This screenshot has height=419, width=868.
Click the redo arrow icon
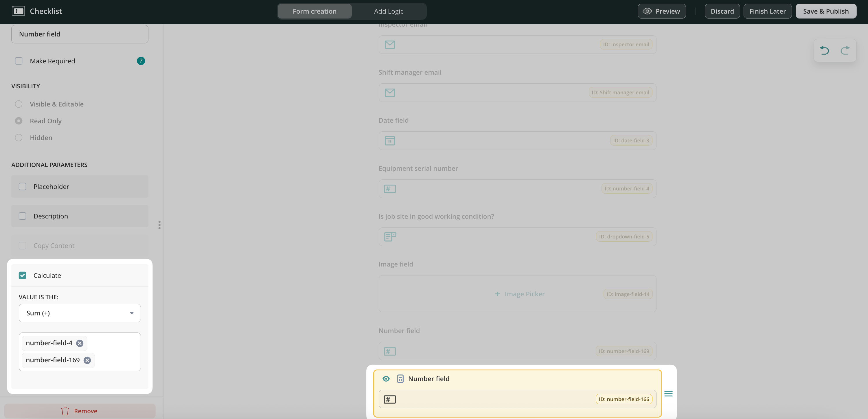[x=845, y=51]
